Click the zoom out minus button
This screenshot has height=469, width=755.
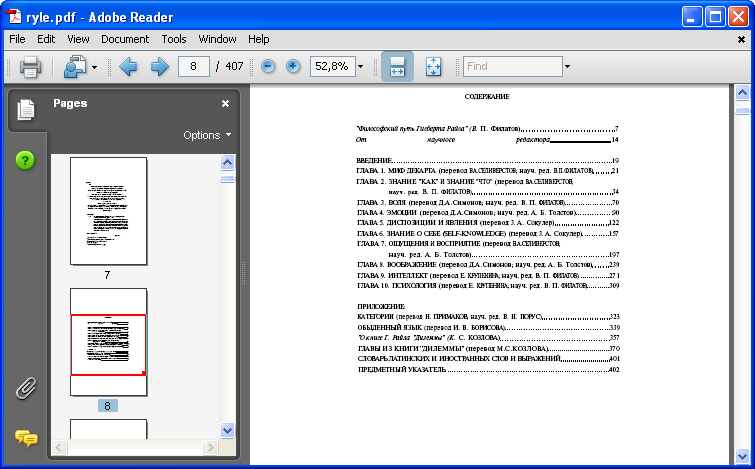pos(268,67)
